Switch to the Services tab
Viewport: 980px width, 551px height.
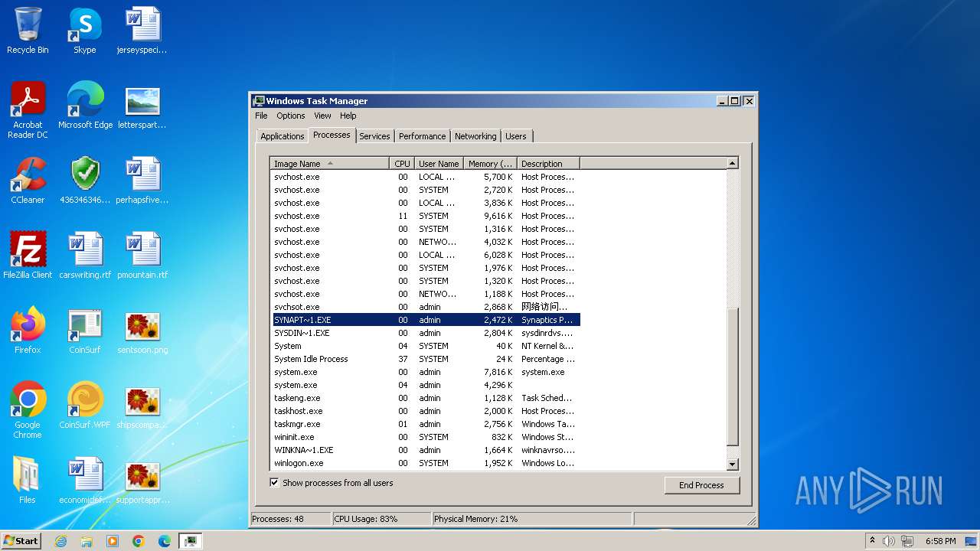point(374,136)
